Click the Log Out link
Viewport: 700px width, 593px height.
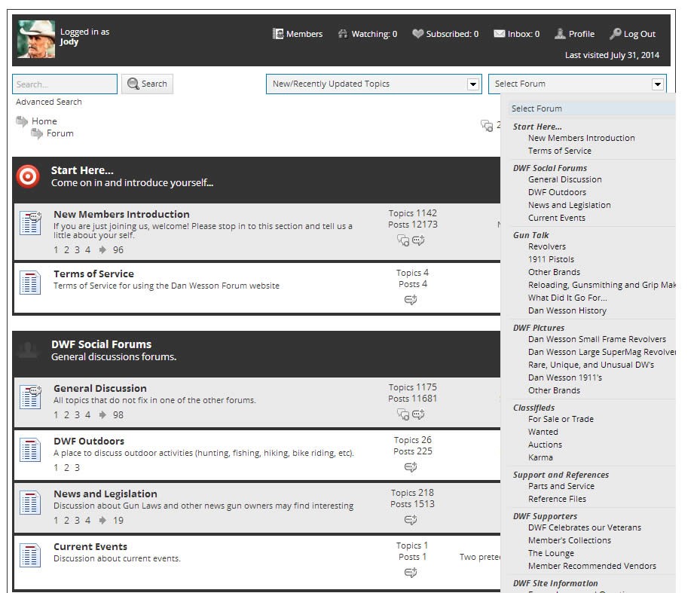640,34
